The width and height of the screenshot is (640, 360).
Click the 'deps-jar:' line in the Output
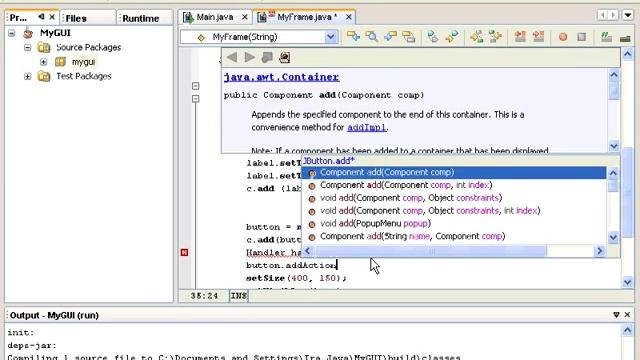pos(32,346)
